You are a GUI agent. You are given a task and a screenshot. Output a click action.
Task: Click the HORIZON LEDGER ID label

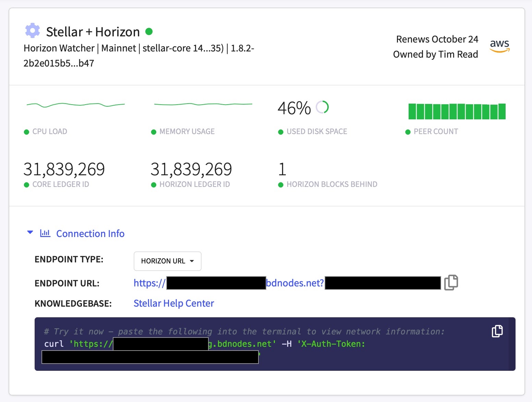coord(195,184)
